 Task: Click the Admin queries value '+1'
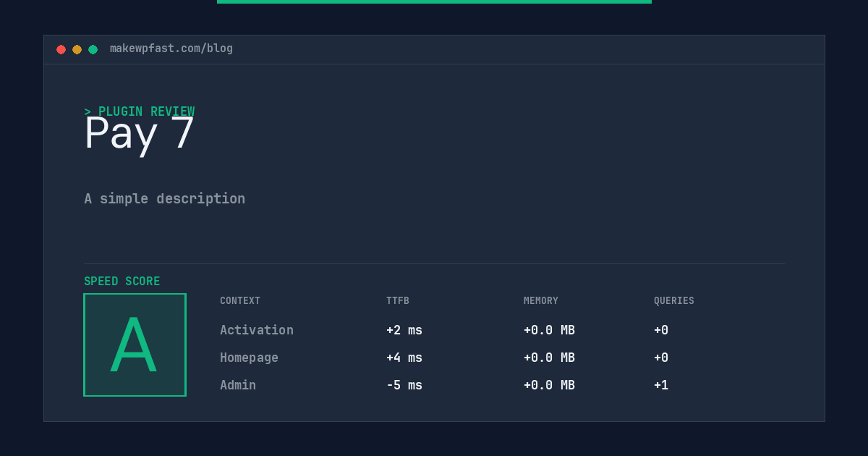click(x=661, y=385)
